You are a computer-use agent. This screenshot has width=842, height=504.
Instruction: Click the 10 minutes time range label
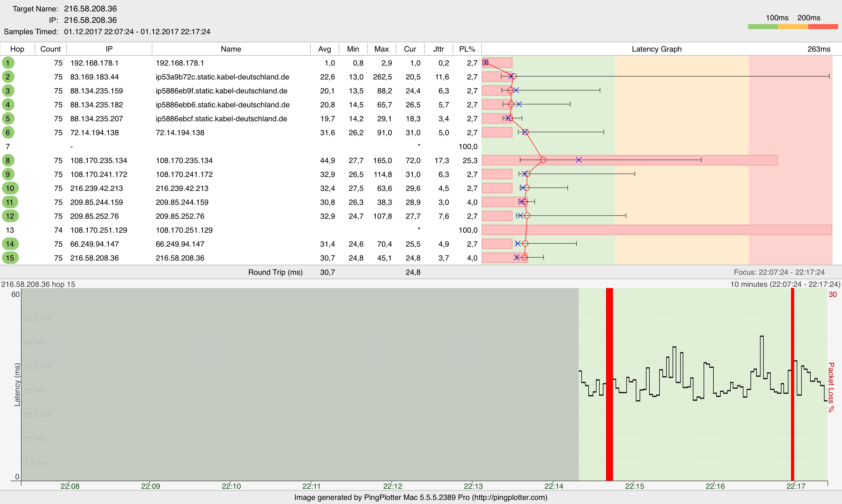tap(785, 284)
